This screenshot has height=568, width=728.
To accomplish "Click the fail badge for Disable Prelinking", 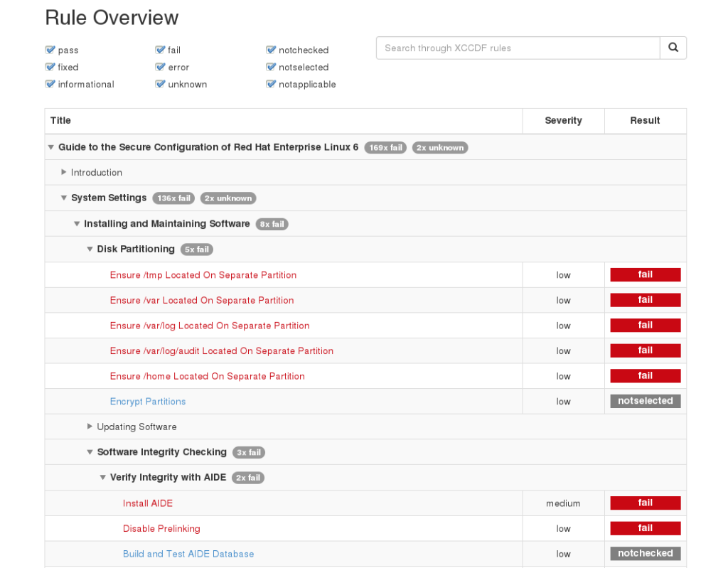I will (646, 528).
